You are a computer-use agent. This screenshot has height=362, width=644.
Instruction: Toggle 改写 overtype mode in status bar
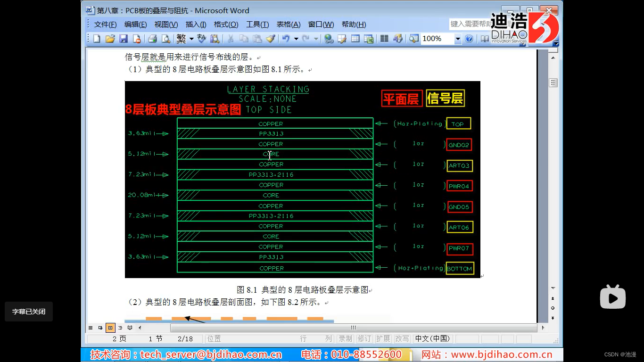point(402,338)
